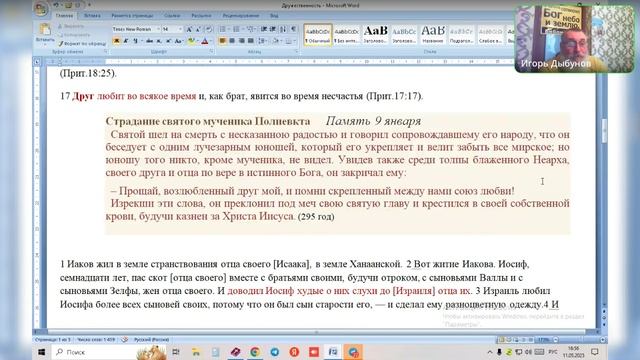
Task: Click the Игорь Дыбунов webcam thumbnail
Action: (574, 39)
